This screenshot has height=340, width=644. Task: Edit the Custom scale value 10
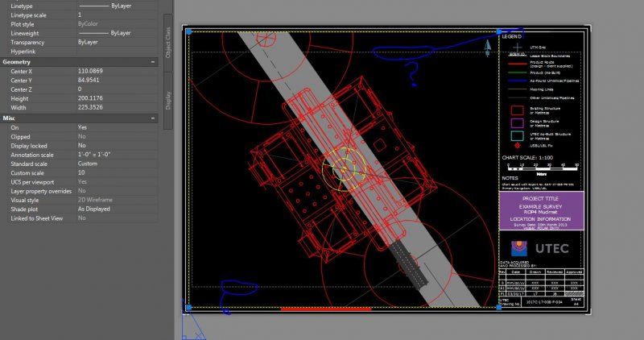coord(81,172)
